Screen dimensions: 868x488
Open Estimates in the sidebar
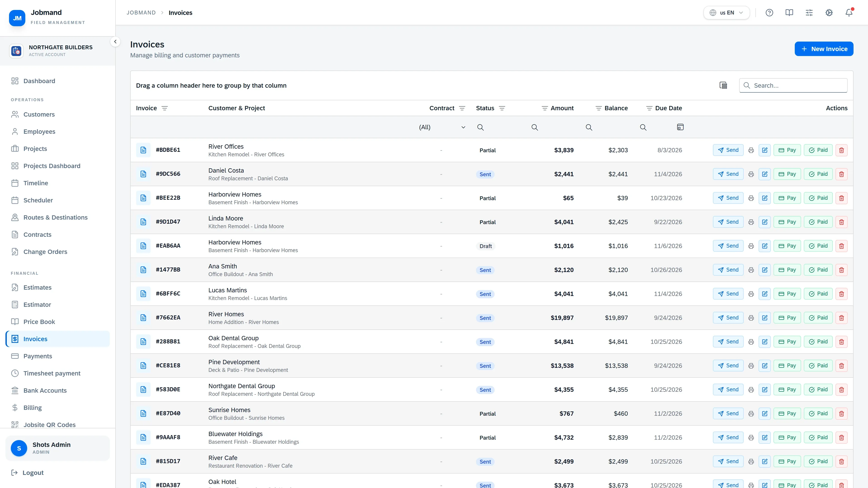point(58,287)
